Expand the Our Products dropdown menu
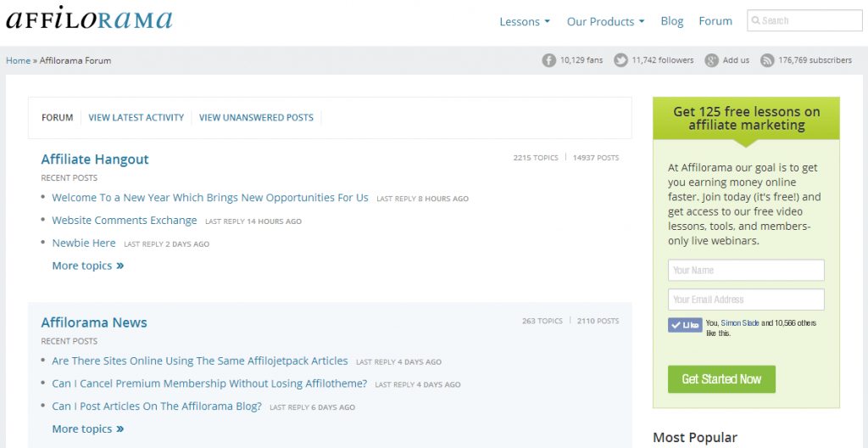 (605, 21)
